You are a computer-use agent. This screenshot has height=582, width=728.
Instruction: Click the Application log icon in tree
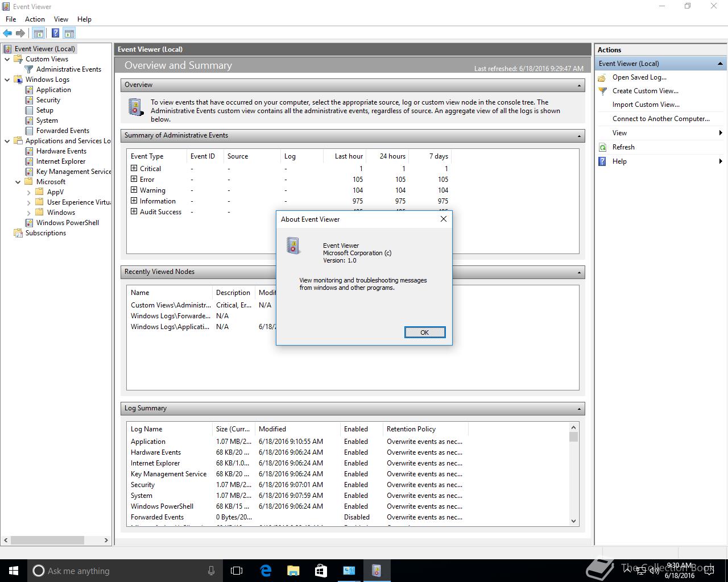click(x=29, y=90)
